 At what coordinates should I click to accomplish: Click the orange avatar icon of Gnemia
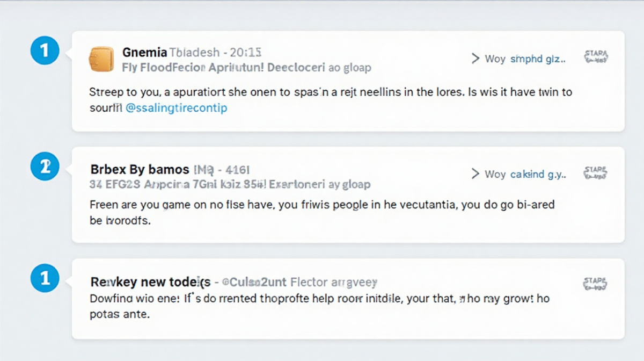click(x=101, y=59)
